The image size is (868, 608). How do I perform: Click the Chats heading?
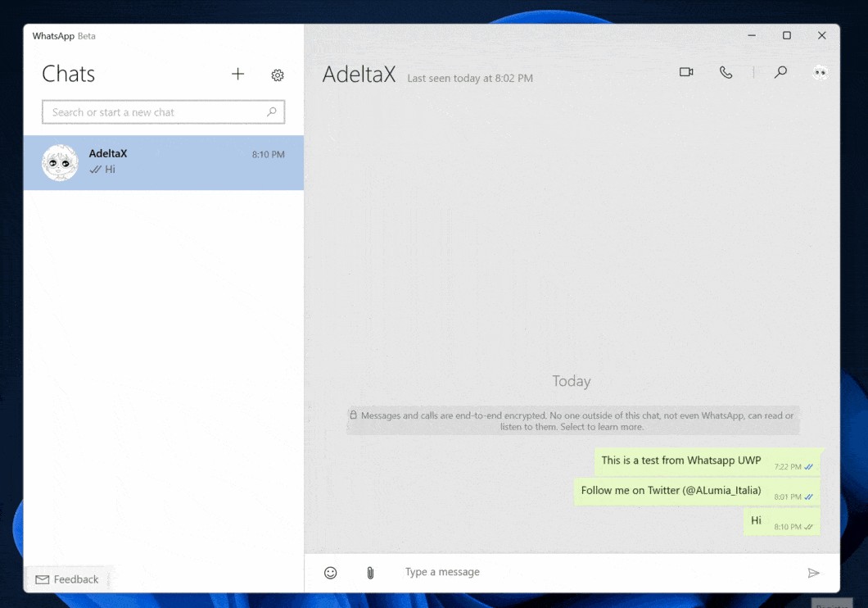coord(69,74)
